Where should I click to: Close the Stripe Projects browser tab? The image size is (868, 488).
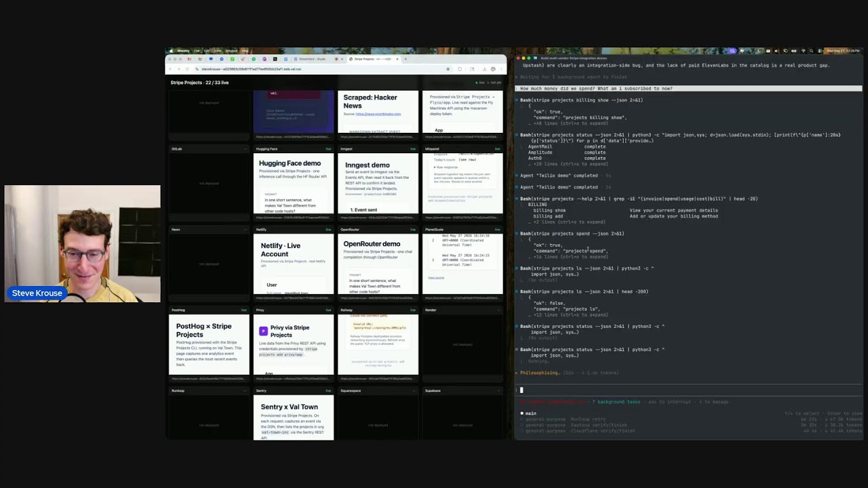(397, 59)
